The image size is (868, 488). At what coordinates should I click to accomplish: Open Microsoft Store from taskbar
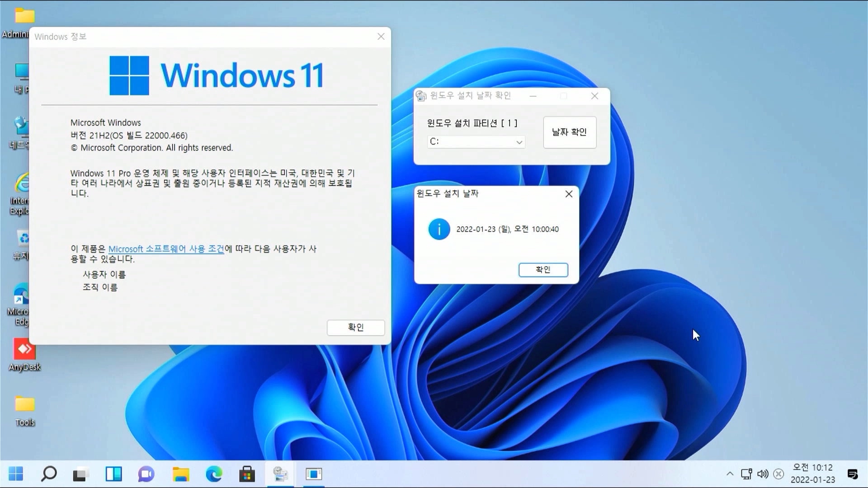pos(247,474)
